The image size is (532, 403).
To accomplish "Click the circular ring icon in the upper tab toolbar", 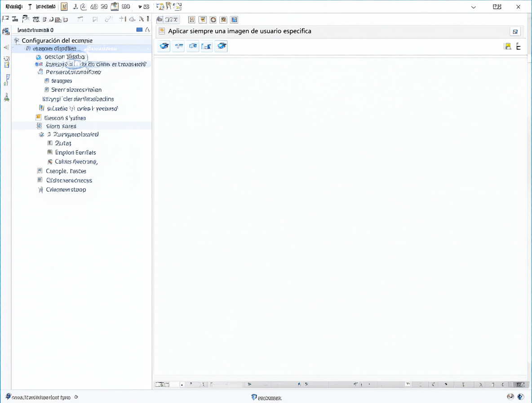I will coord(213,20).
